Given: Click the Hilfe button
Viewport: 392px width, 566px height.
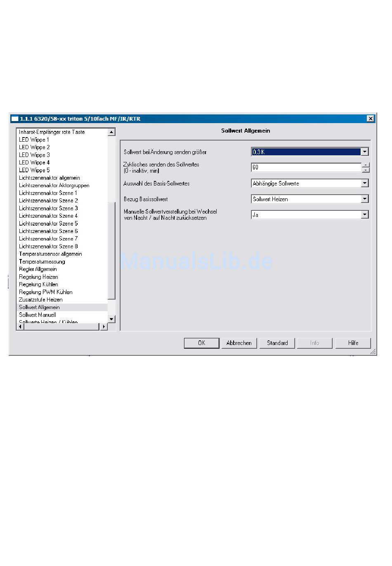Looking at the screenshot, I should pos(353,343).
